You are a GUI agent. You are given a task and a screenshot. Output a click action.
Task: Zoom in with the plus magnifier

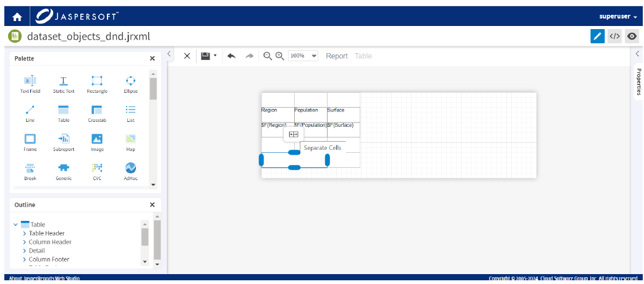280,56
